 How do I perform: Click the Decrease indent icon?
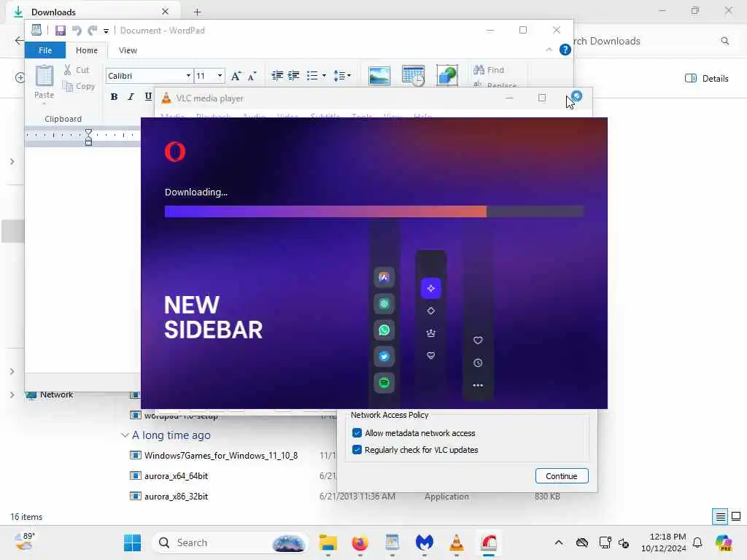coord(277,76)
